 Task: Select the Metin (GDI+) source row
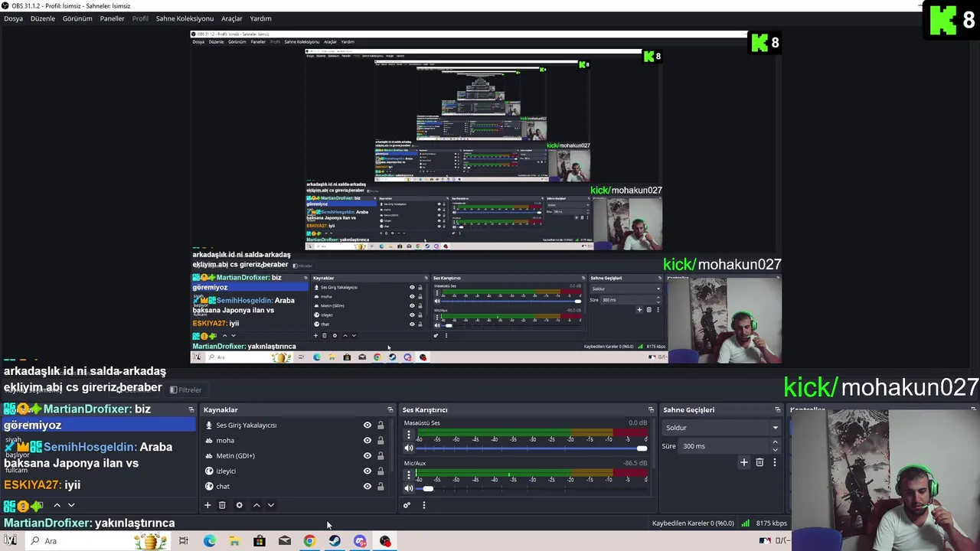click(295, 456)
